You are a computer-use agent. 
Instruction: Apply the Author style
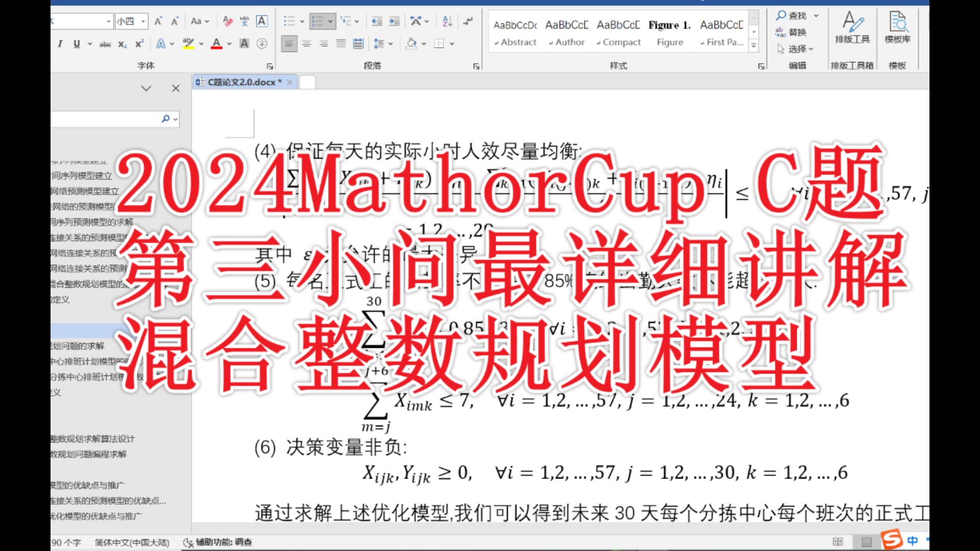coord(567,33)
